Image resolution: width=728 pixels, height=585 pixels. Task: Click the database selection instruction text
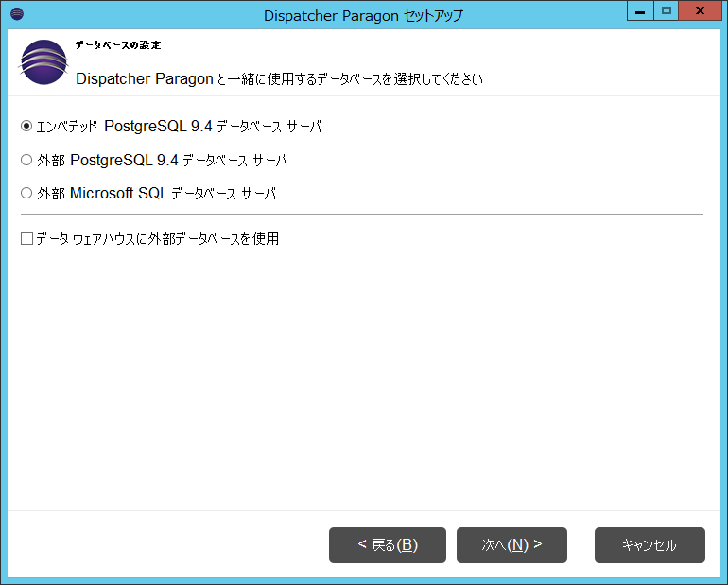pos(279,78)
